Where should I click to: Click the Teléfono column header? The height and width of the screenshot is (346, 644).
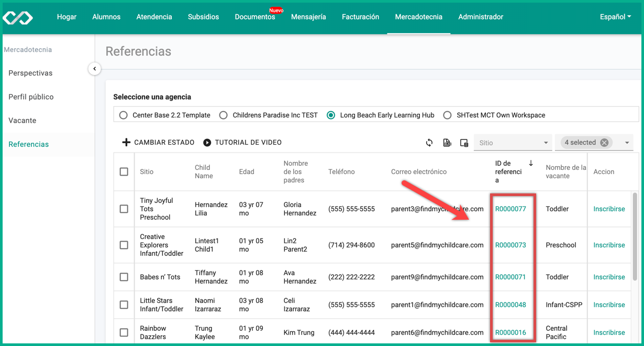[341, 171]
